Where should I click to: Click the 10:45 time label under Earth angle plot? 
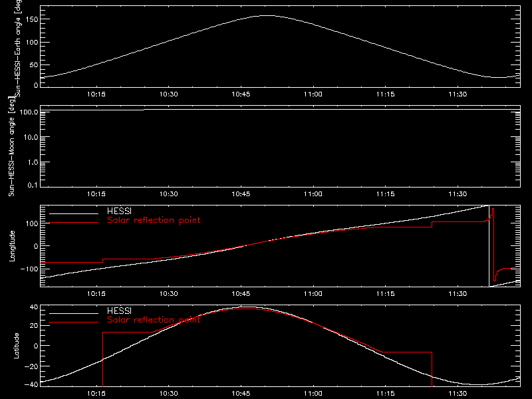point(241,94)
